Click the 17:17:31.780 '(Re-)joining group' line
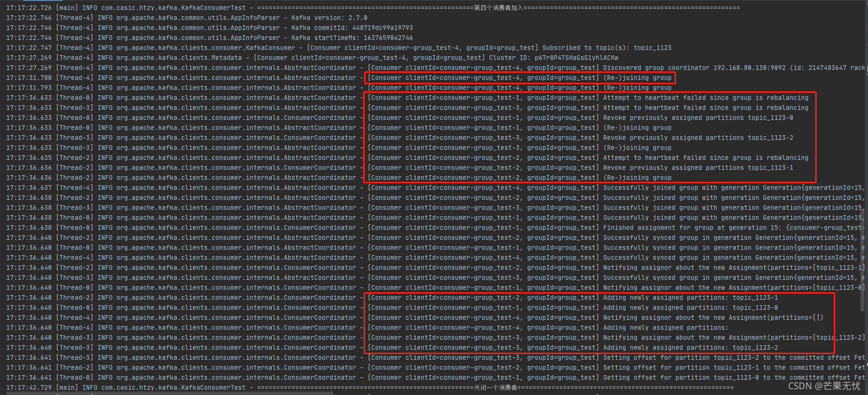Image resolution: width=868 pixels, height=395 pixels. [339, 78]
